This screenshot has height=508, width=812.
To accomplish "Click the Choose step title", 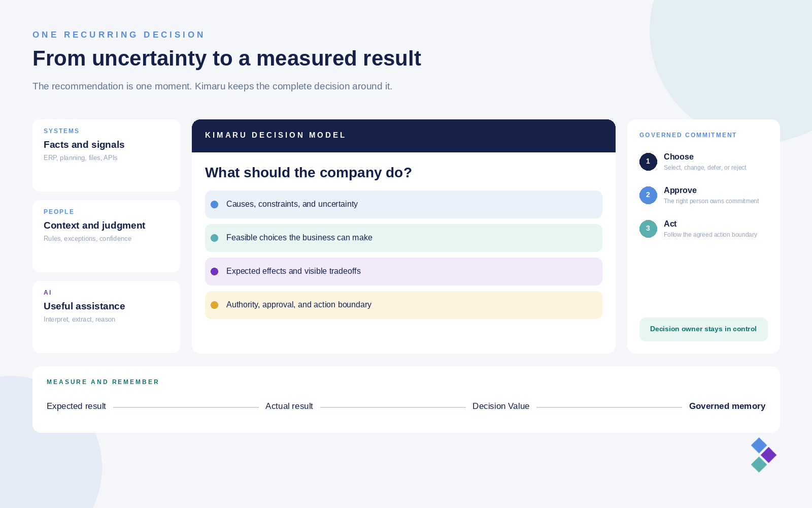I will point(679,157).
